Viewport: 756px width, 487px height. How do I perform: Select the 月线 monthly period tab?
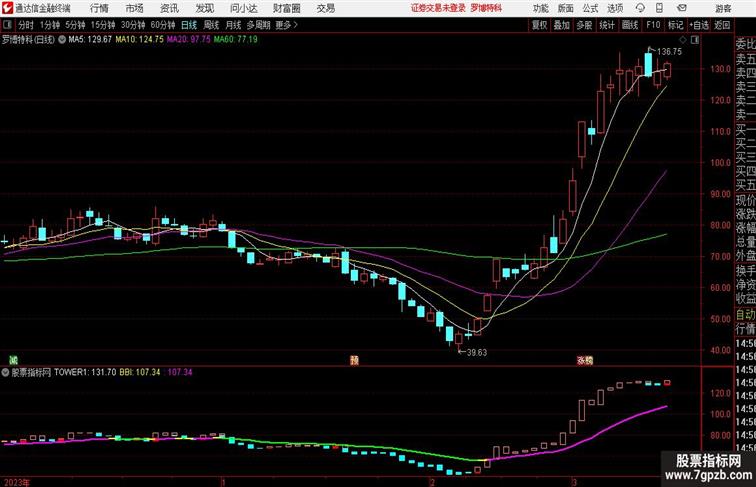[233, 25]
